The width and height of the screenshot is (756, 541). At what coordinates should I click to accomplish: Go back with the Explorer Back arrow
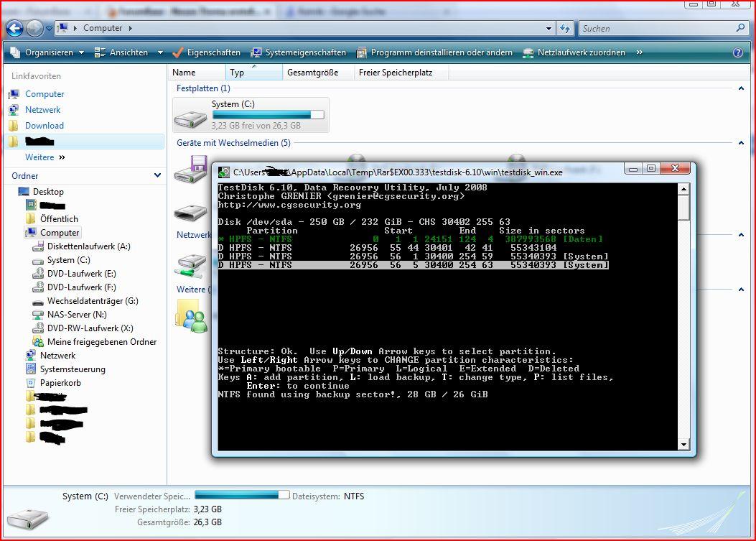tap(14, 29)
